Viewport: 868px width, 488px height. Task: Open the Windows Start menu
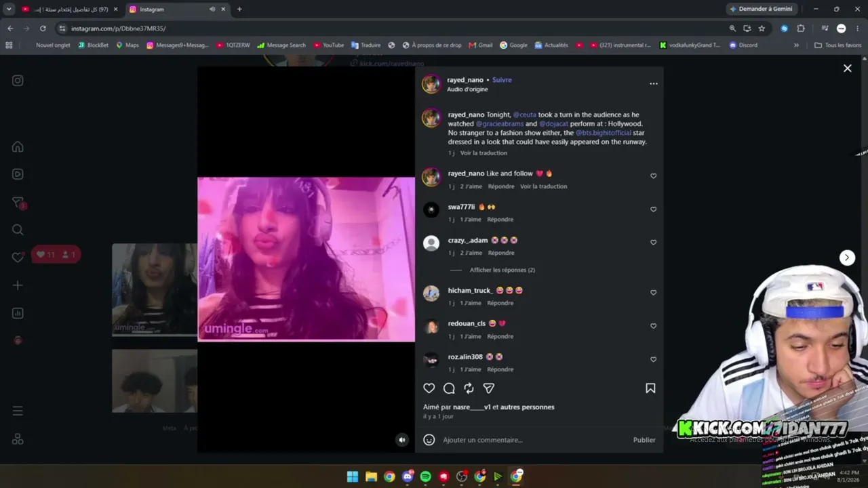pyautogui.click(x=353, y=476)
